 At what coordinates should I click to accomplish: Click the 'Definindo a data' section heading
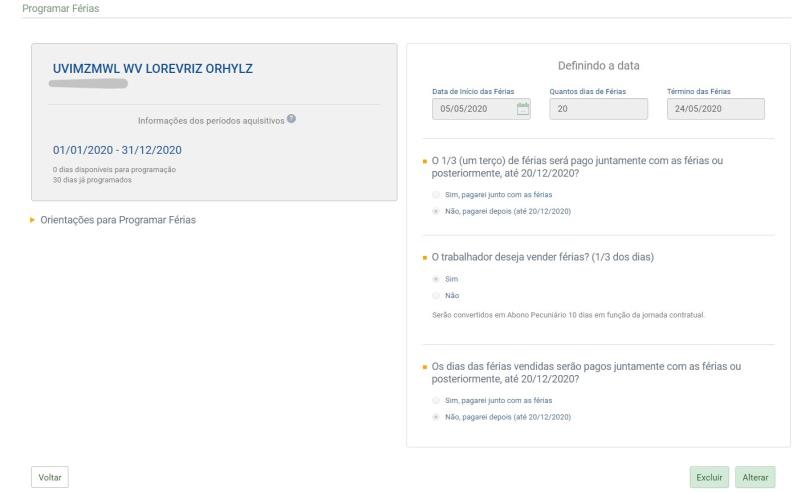point(598,66)
